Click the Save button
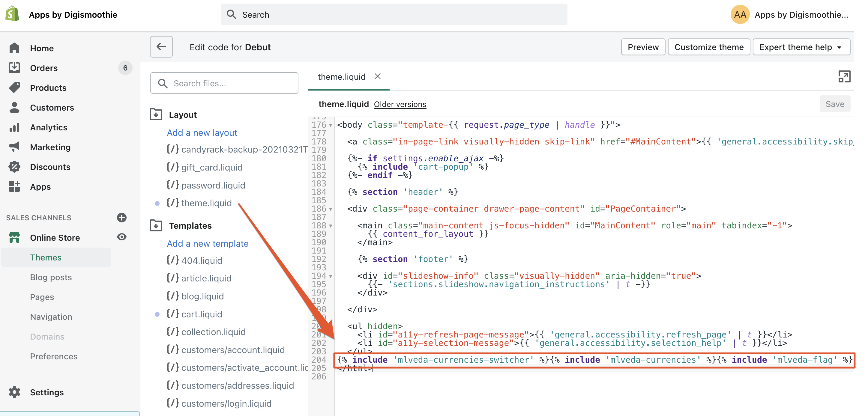Image resolution: width=868 pixels, height=416 pixels. 835,104
